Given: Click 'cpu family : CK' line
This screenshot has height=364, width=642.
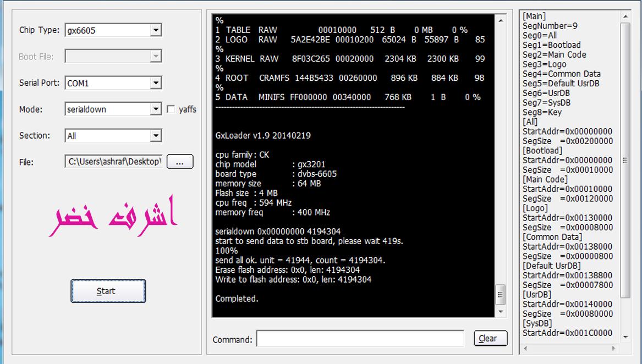Looking at the screenshot, I should (243, 155).
